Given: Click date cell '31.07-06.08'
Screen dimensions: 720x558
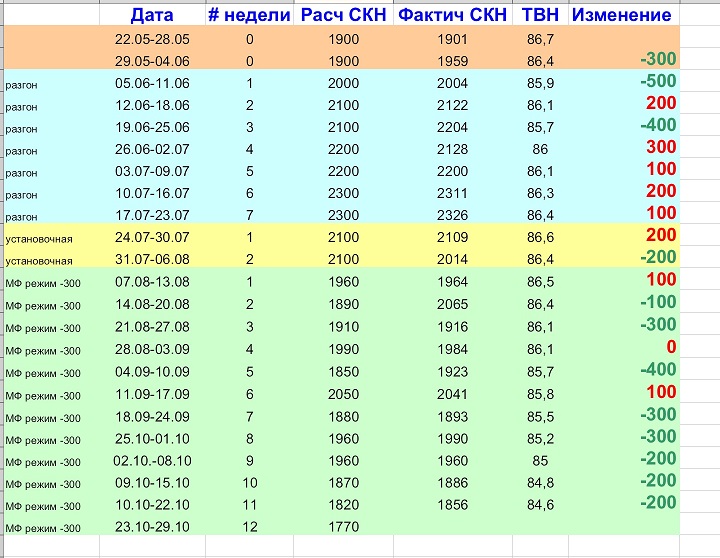Looking at the screenshot, I should 152,259.
